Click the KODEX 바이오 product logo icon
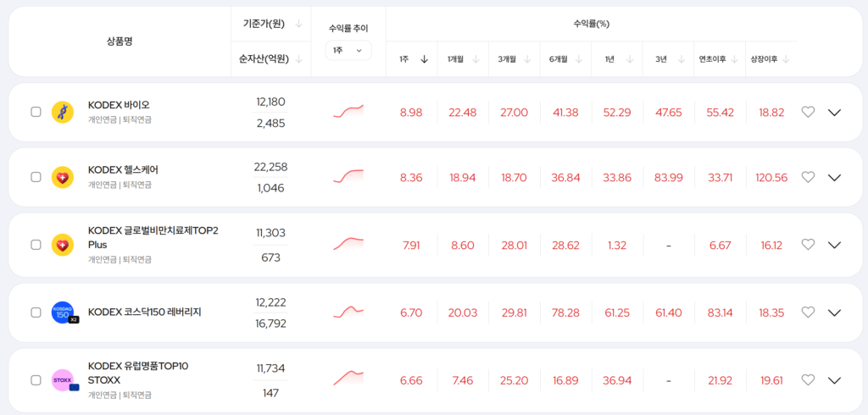This screenshot has height=415, width=868. pos(63,112)
